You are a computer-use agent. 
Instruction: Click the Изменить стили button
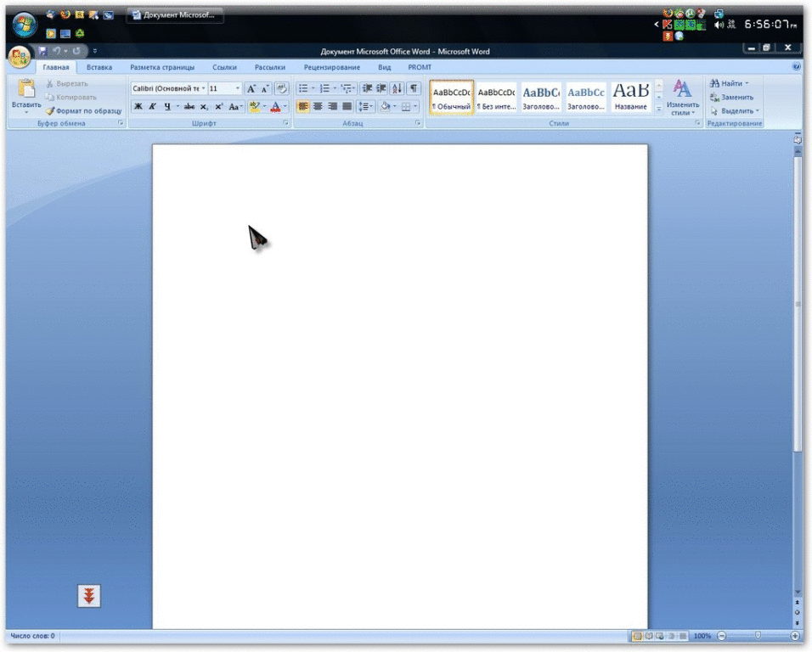click(x=682, y=98)
